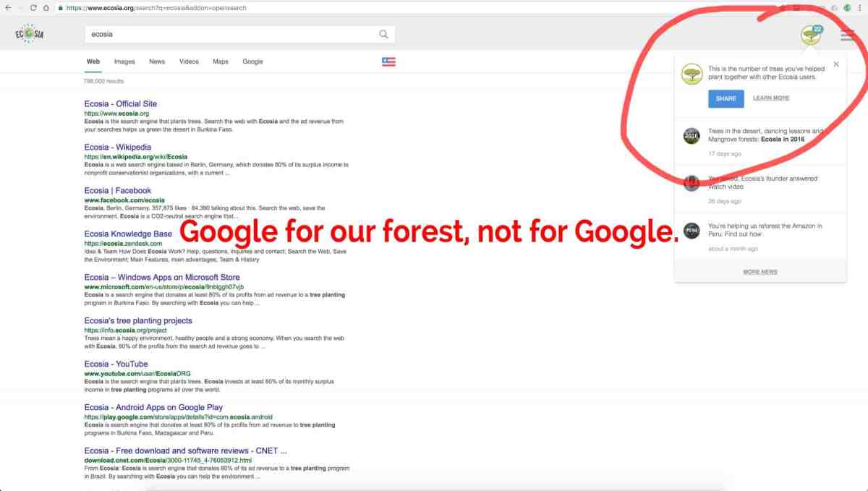This screenshot has width=868, height=491.
Task: Click the green extension icon in browser toolbar
Action: click(x=847, y=8)
